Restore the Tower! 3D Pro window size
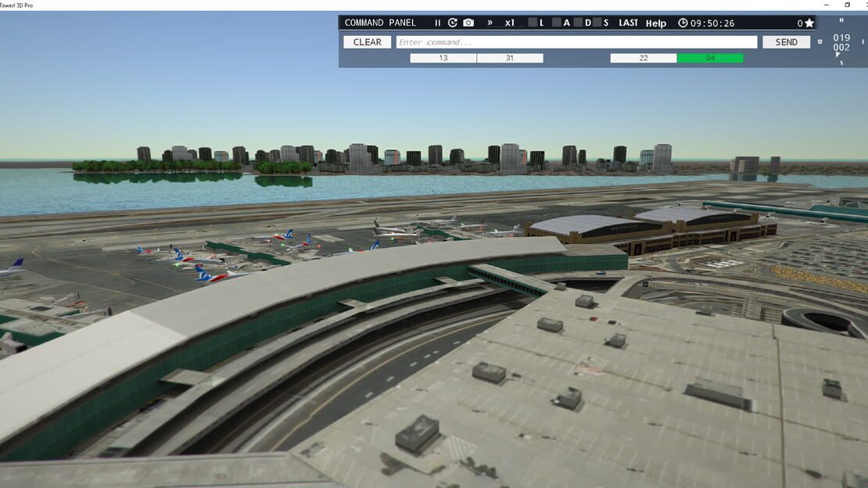 [x=847, y=5]
